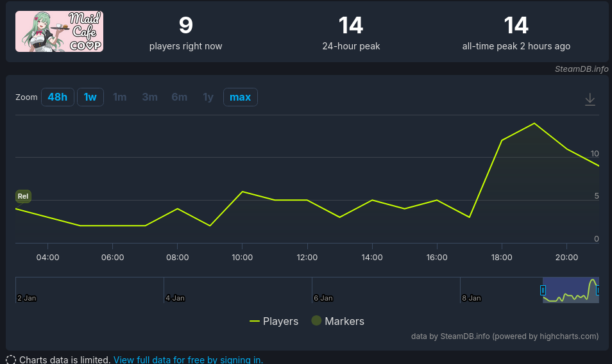Select the 6m zoom range
This screenshot has height=364, width=612.
(x=180, y=97)
